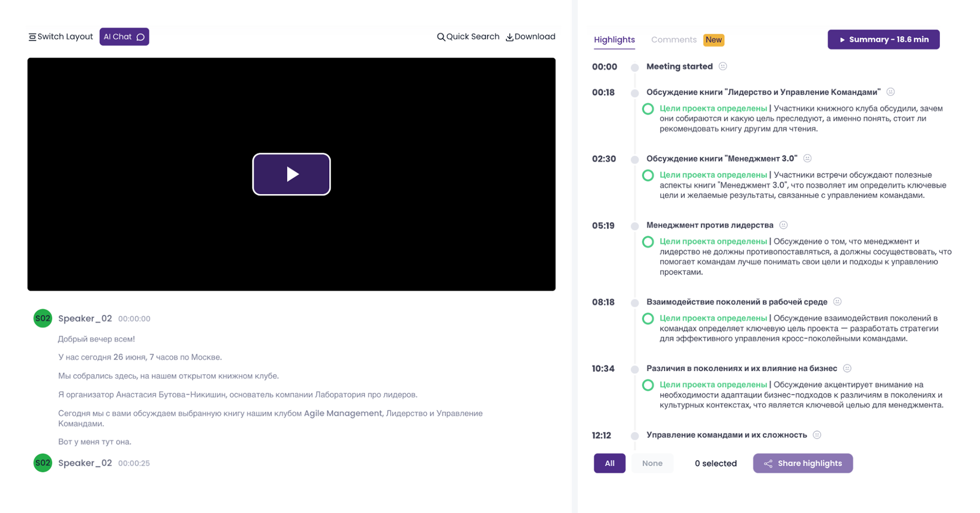
Task: Click smiley icon next to "Различия в поколениях" heading
Action: (x=847, y=368)
